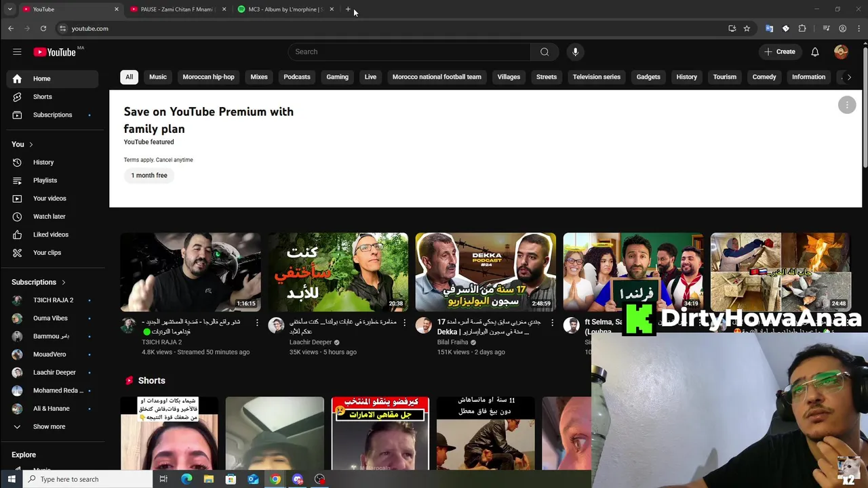Open Playlists in the sidebar
The width and height of the screenshot is (868, 488).
52,180
